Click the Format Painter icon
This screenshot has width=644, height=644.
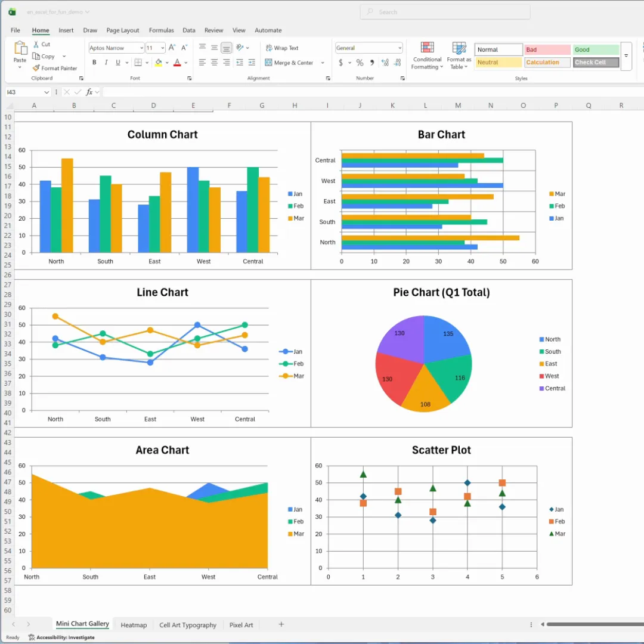[x=36, y=68]
